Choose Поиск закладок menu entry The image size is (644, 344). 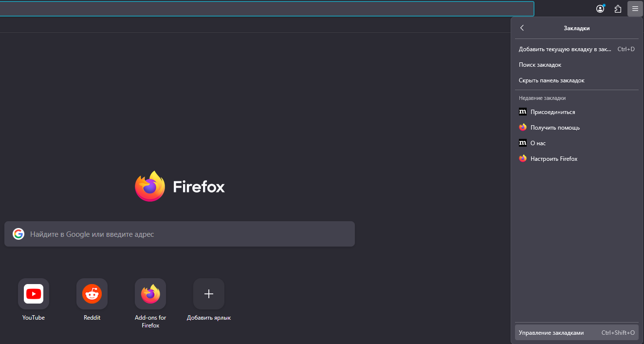tap(577, 64)
